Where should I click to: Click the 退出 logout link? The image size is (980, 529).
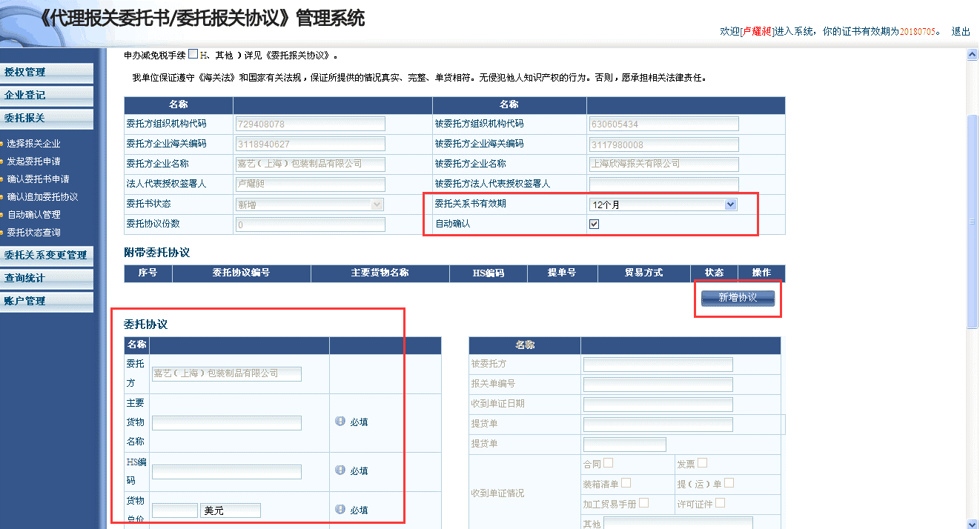click(961, 31)
